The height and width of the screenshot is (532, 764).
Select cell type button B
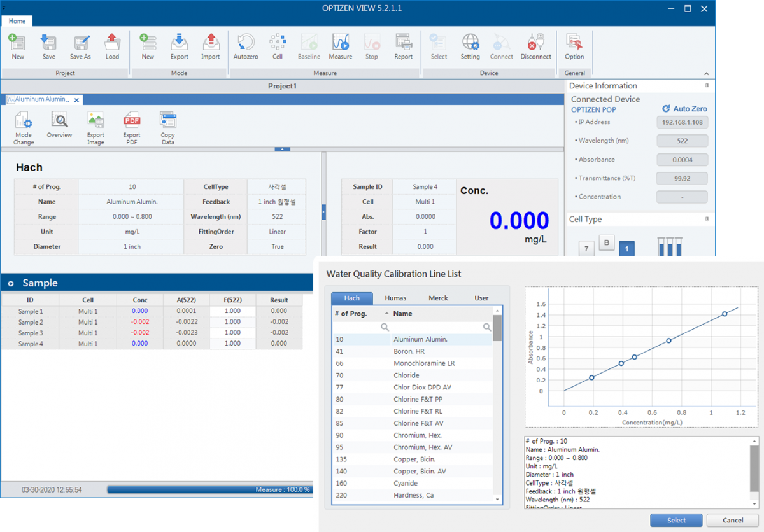[607, 243]
